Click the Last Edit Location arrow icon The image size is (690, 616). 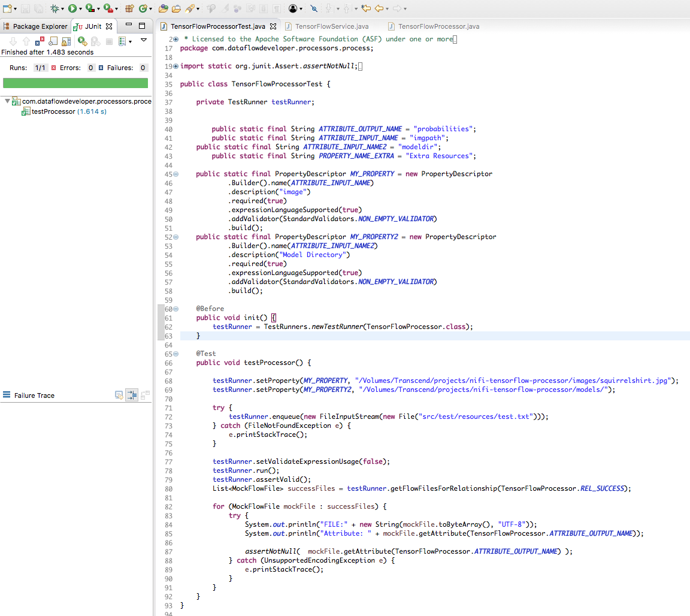click(366, 8)
